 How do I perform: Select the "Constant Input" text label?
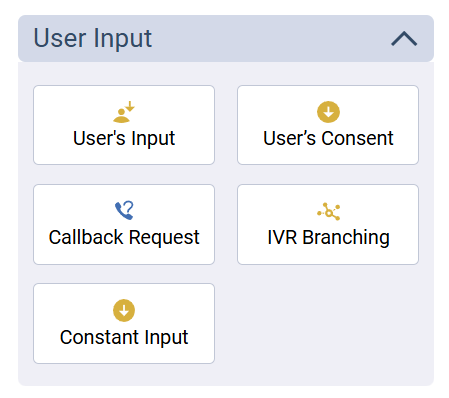pyautogui.click(x=124, y=337)
